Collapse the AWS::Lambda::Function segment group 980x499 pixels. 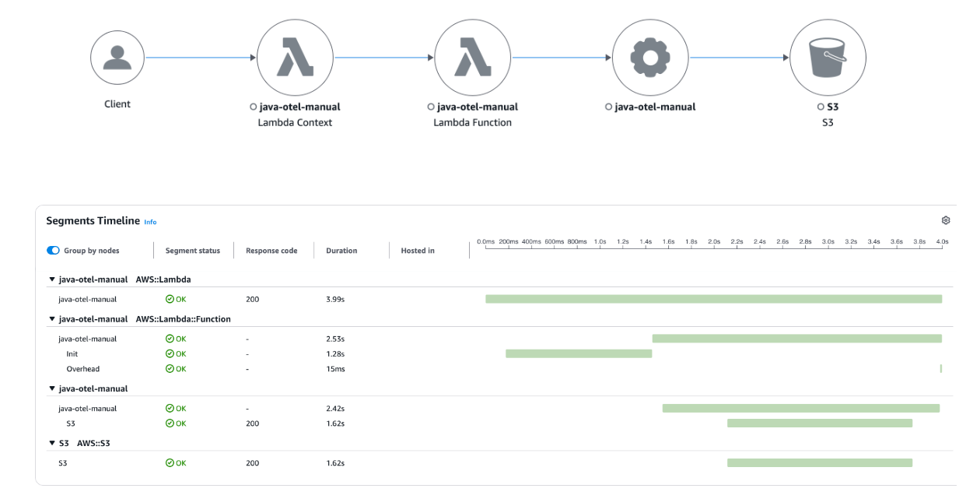[x=51, y=318]
